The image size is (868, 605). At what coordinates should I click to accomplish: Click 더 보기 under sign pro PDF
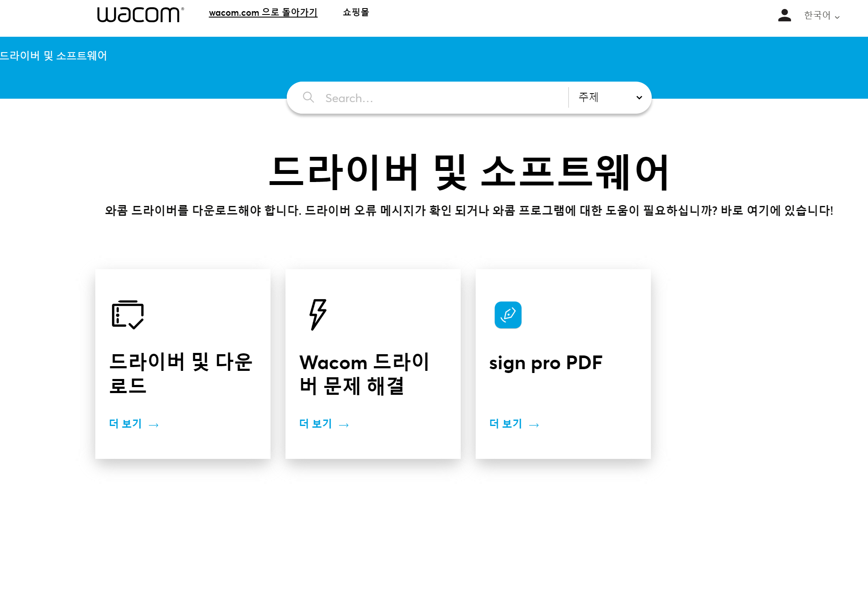coord(514,424)
